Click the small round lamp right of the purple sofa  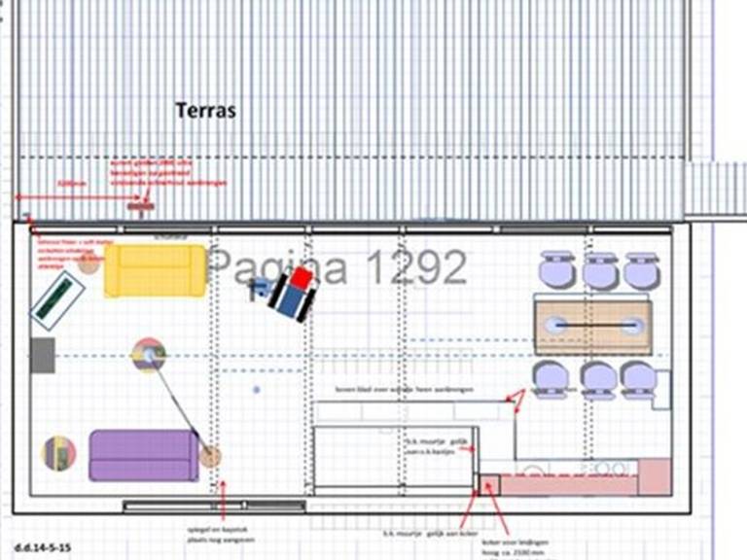click(x=210, y=456)
